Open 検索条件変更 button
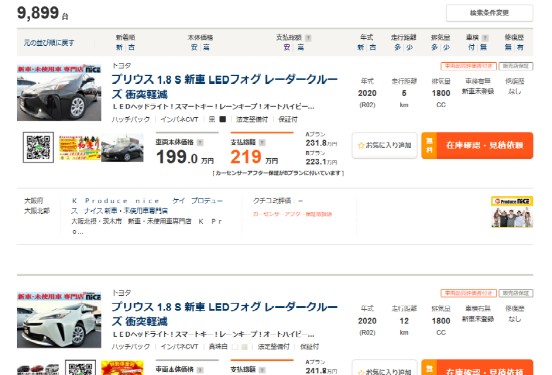Viewport: 552px width, 375px height. (x=489, y=13)
